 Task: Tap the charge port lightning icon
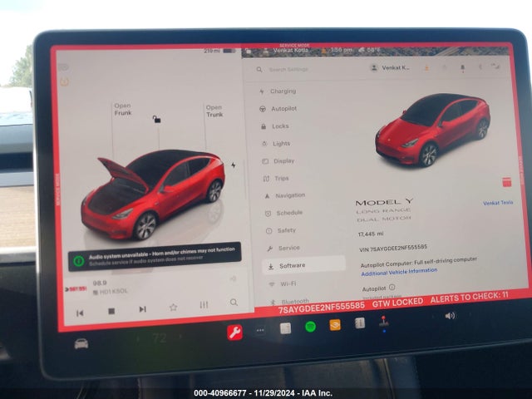tap(234, 165)
